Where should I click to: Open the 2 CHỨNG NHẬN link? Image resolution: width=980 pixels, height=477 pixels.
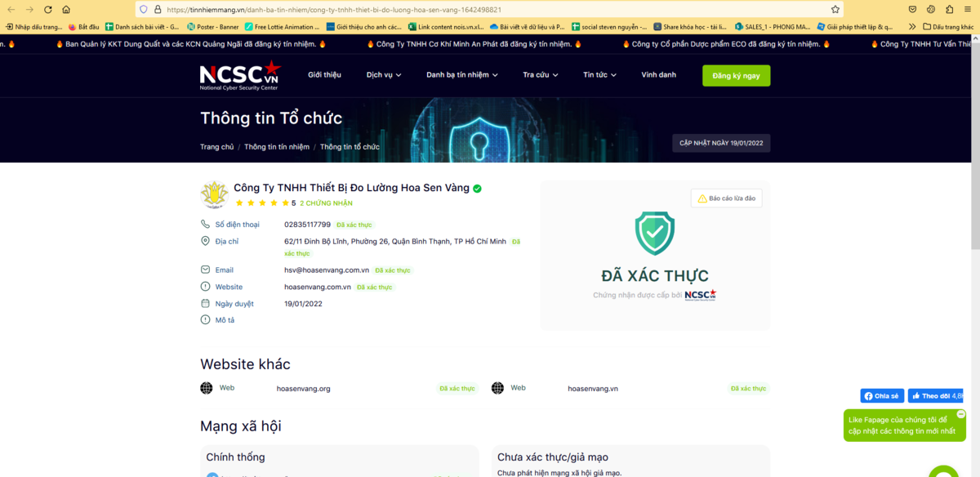[x=326, y=203]
